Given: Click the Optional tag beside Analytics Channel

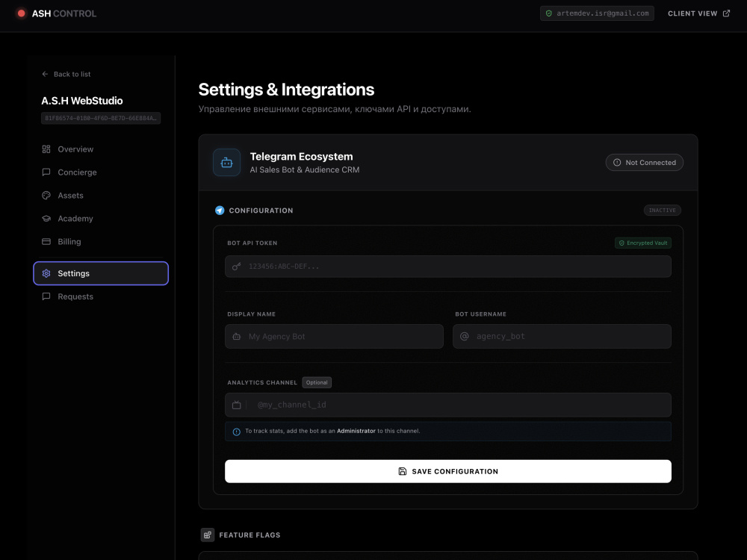Looking at the screenshot, I should click(317, 382).
